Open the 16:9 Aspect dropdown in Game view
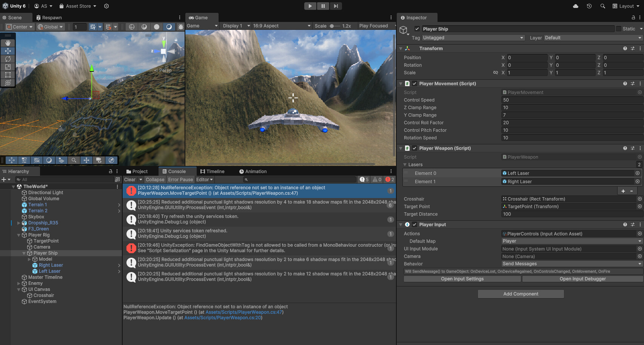The image size is (644, 345). [x=282, y=26]
